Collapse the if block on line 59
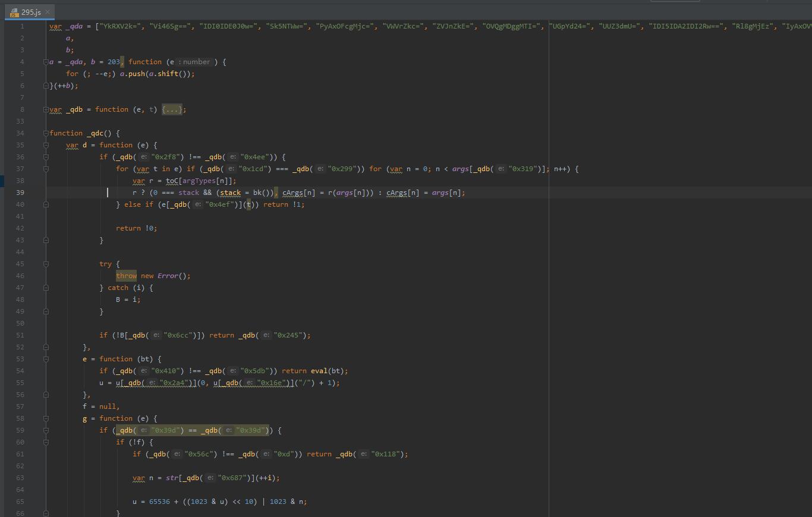The width and height of the screenshot is (812, 517). click(x=46, y=430)
